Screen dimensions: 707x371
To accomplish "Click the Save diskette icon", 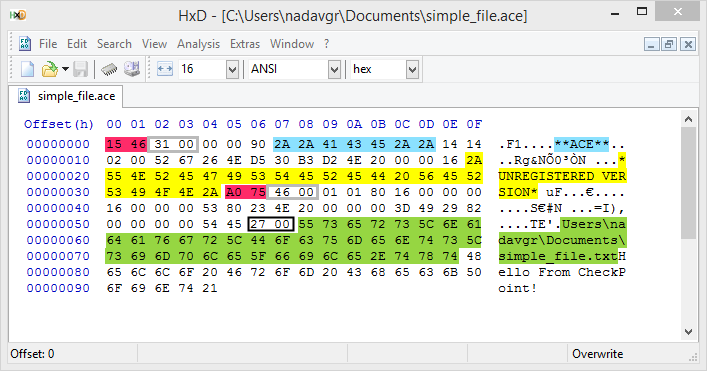I will click(80, 69).
